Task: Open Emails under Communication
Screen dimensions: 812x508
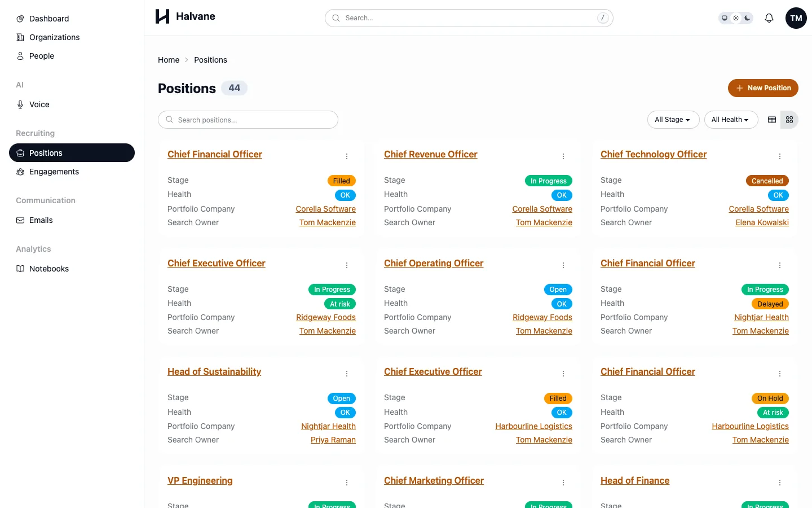Action: pyautogui.click(x=72, y=220)
